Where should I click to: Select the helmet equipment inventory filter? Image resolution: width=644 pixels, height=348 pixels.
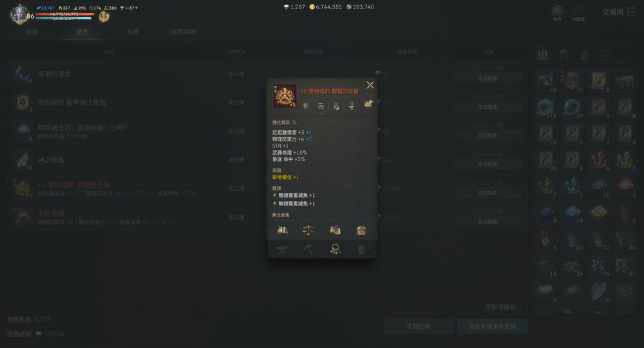coord(563,55)
